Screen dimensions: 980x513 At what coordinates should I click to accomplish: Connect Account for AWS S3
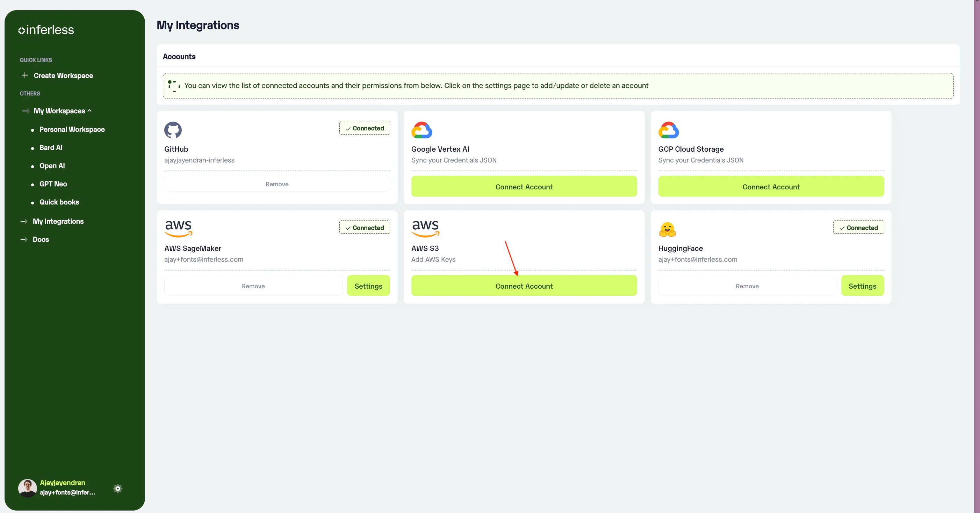click(524, 286)
